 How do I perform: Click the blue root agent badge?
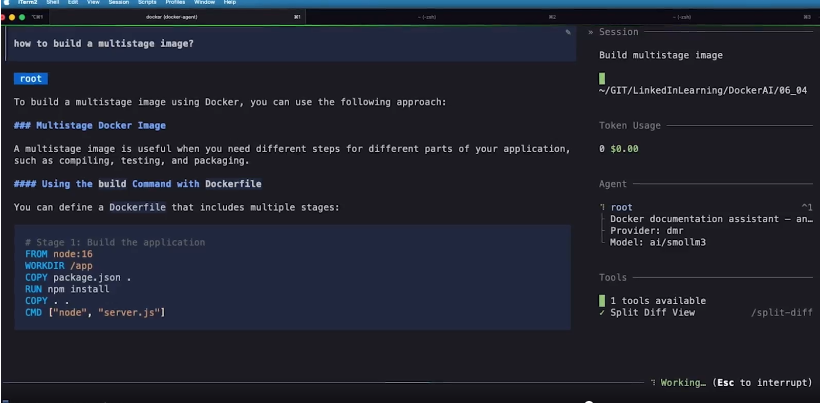(31, 79)
